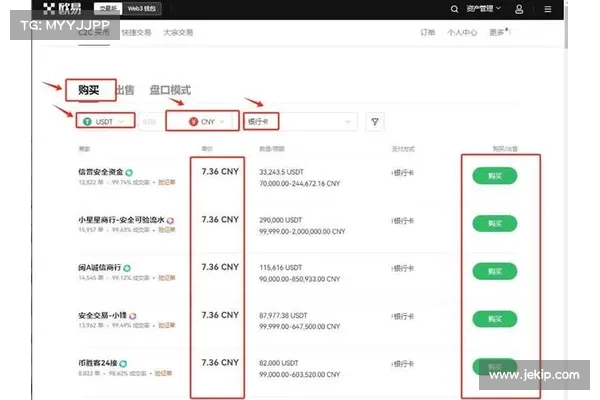Click the filter funnel icon
The image size is (600, 400).
(x=376, y=121)
